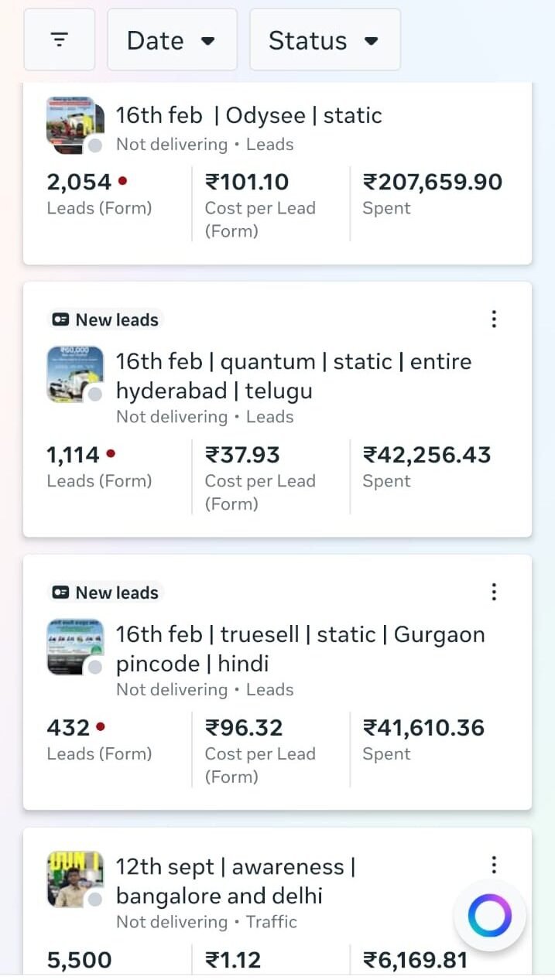Screen dimensions: 555x980
Task: Expand the Status dropdown
Action: pos(324,39)
